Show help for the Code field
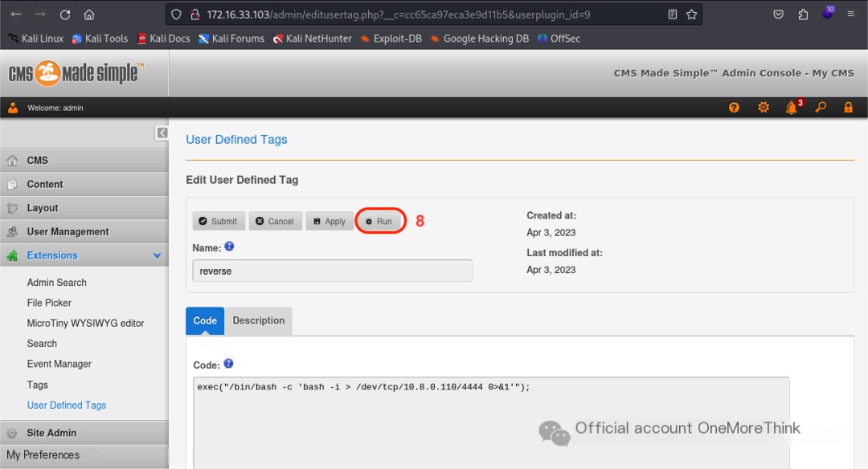Viewport: 868px width, 469px height. coord(228,363)
